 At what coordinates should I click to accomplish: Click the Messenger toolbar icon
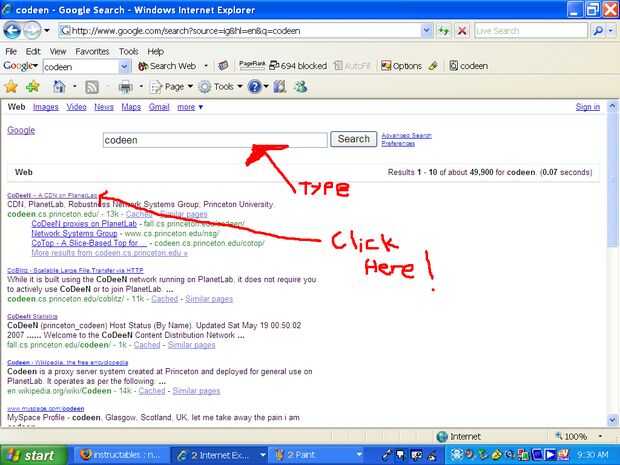[x=301, y=87]
